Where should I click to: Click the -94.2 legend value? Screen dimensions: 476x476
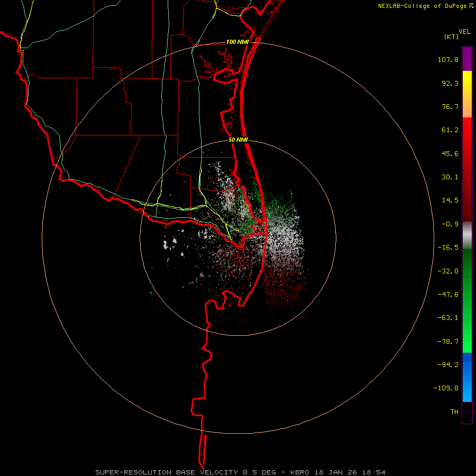pos(448,364)
